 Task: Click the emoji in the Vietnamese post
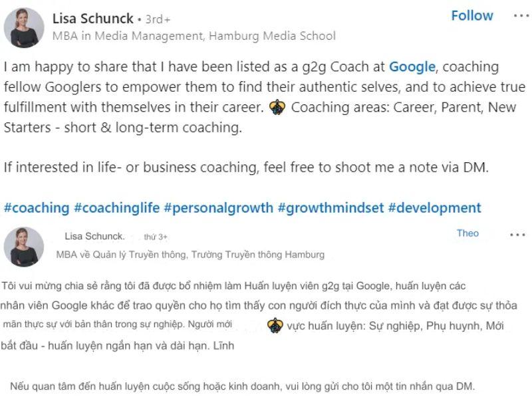click(275, 326)
